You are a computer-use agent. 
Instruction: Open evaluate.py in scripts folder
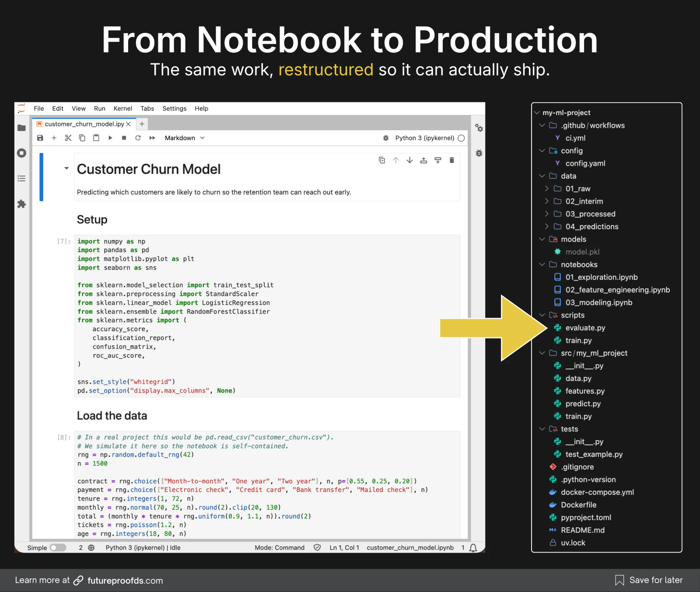[585, 328]
